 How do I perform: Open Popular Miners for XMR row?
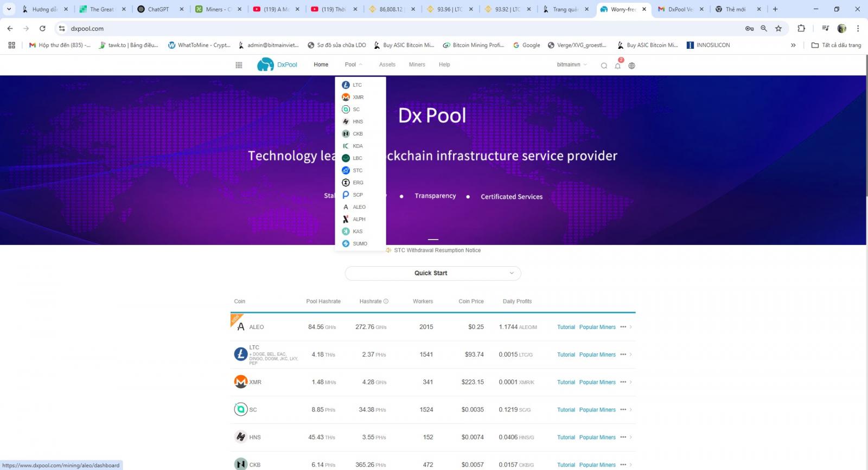597,382
